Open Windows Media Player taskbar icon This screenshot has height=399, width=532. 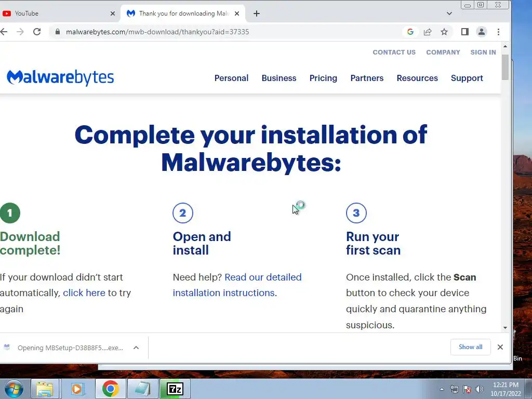tap(77, 389)
